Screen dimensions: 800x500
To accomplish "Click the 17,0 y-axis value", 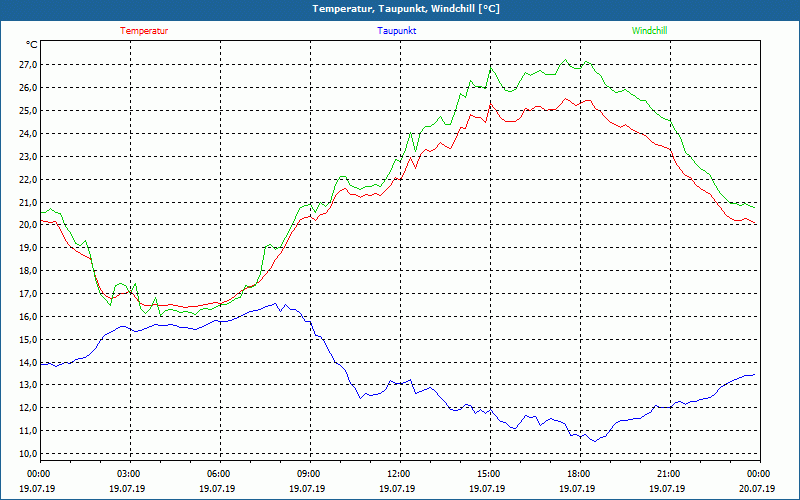I will pos(28,293).
